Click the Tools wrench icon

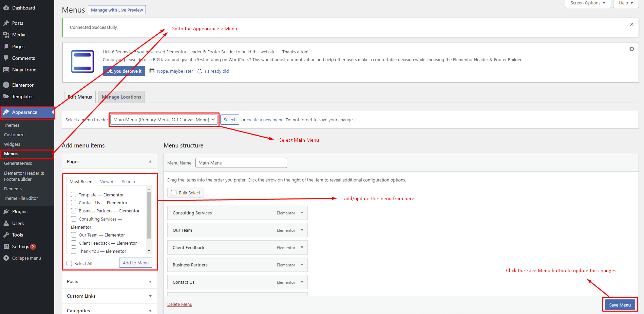[x=6, y=235]
